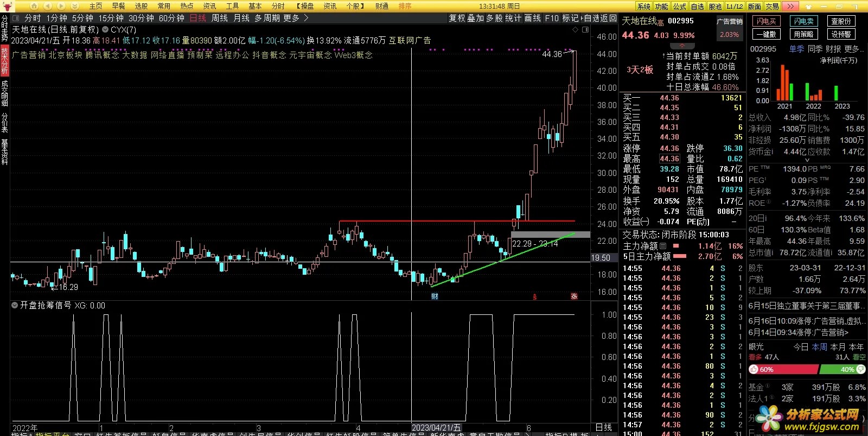Switch to 分时 chart period
868x436 pixels.
pyautogui.click(x=33, y=18)
